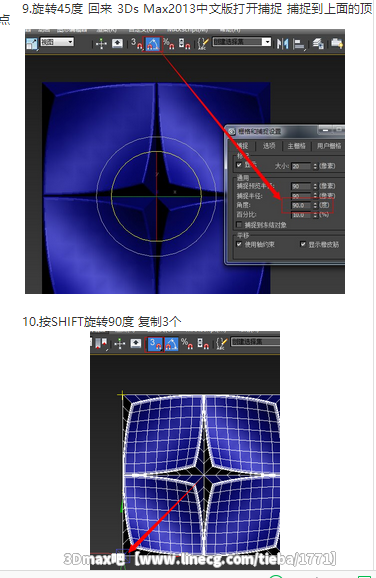The width and height of the screenshot is (376, 578).
Task: Toggle the 显示橡皮筋 checkbox
Action: (303, 244)
